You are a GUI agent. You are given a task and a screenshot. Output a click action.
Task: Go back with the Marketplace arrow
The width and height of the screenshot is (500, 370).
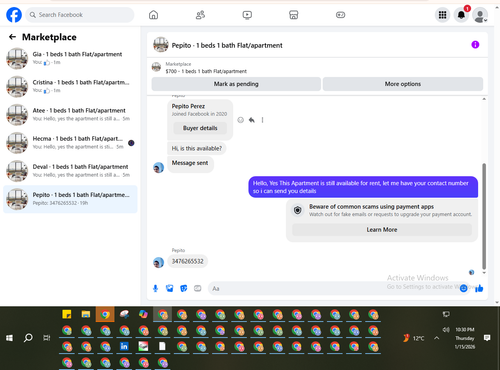[12, 37]
